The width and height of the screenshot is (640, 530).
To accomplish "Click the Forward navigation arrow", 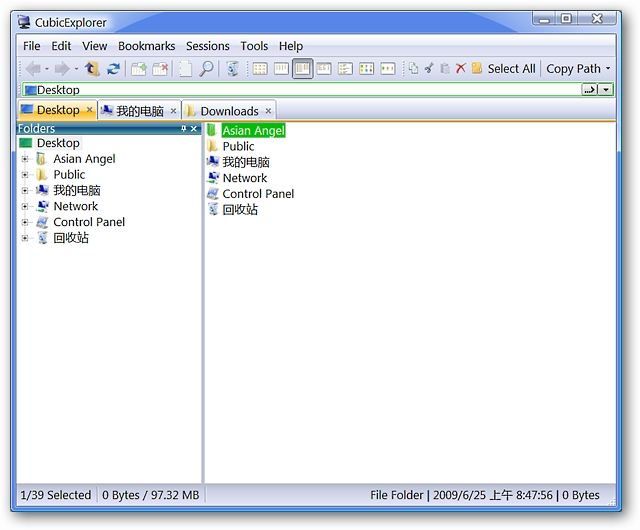I will click(x=62, y=69).
